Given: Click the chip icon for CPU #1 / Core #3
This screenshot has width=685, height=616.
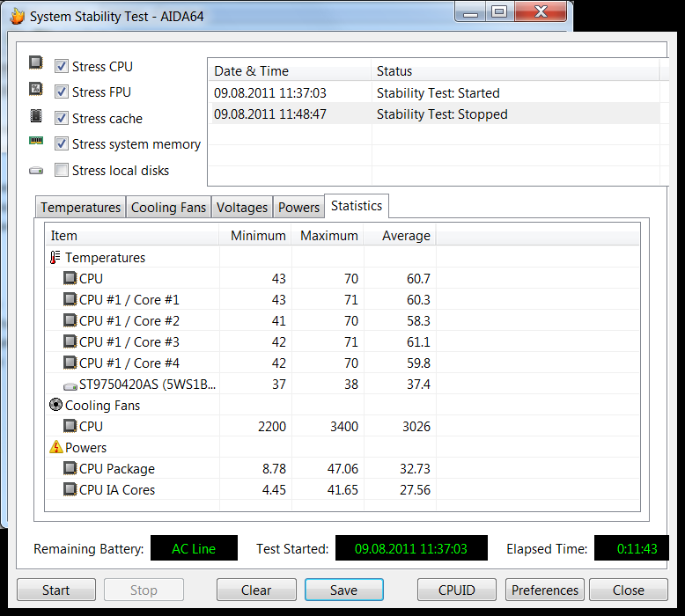Looking at the screenshot, I should (70, 342).
